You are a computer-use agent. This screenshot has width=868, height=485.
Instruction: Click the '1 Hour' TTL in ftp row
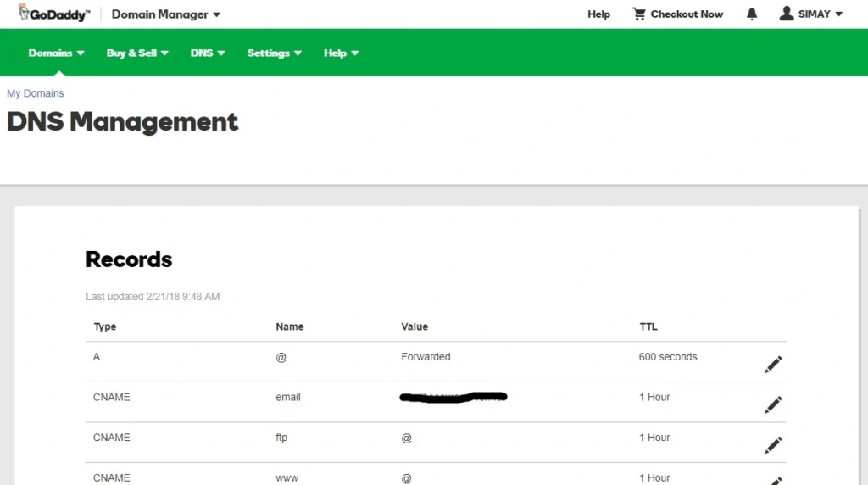click(654, 438)
